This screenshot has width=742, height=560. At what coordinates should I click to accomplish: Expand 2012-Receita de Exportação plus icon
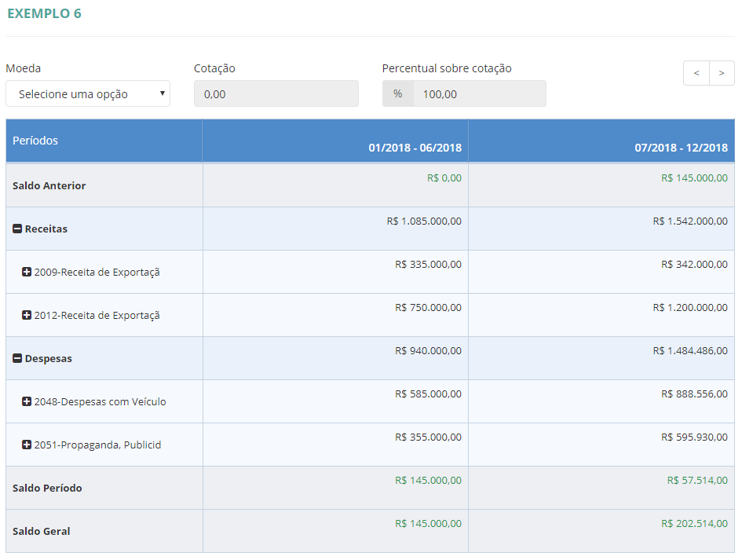[x=27, y=316]
